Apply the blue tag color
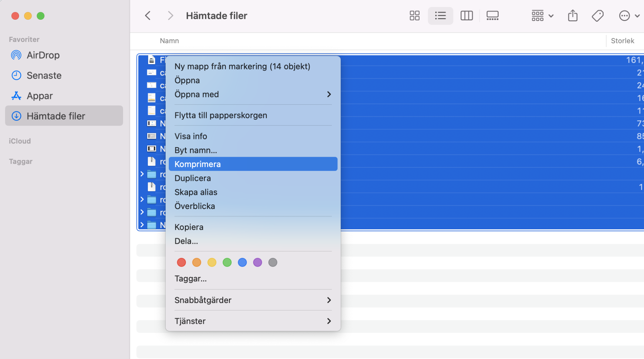The height and width of the screenshot is (359, 644). pos(242,262)
